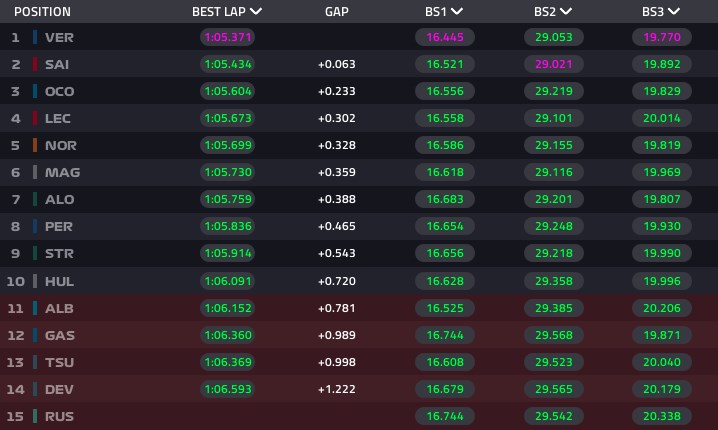718x430 pixels.
Task: Click HUL's best lap 1:06.091
Action: 227,281
